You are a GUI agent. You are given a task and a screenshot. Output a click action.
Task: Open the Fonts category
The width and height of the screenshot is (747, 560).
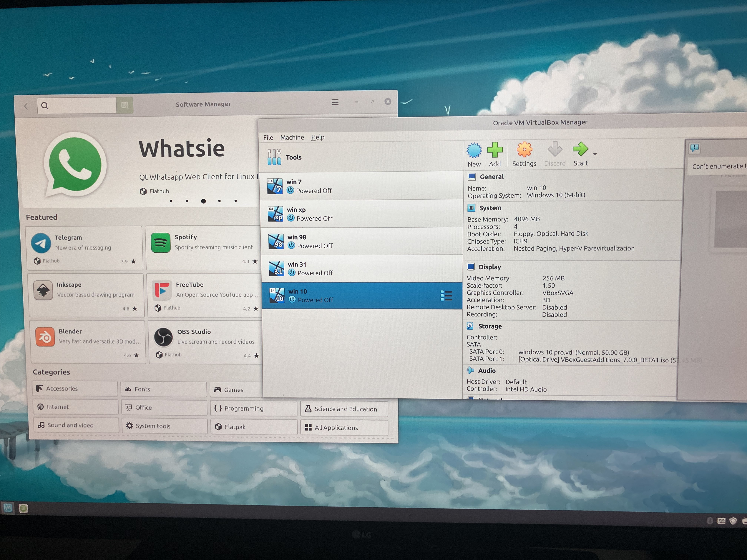pos(164,389)
